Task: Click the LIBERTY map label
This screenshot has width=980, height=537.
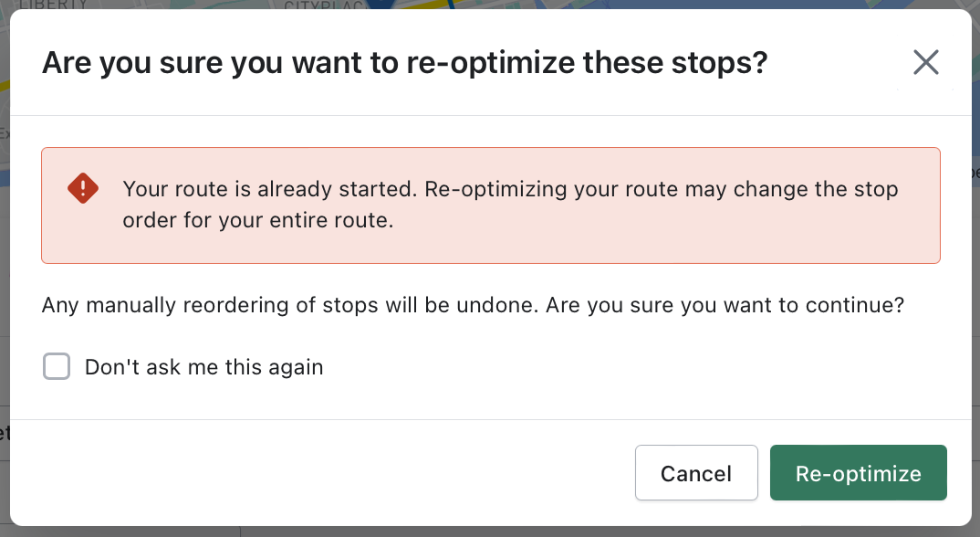Action: pos(52,5)
